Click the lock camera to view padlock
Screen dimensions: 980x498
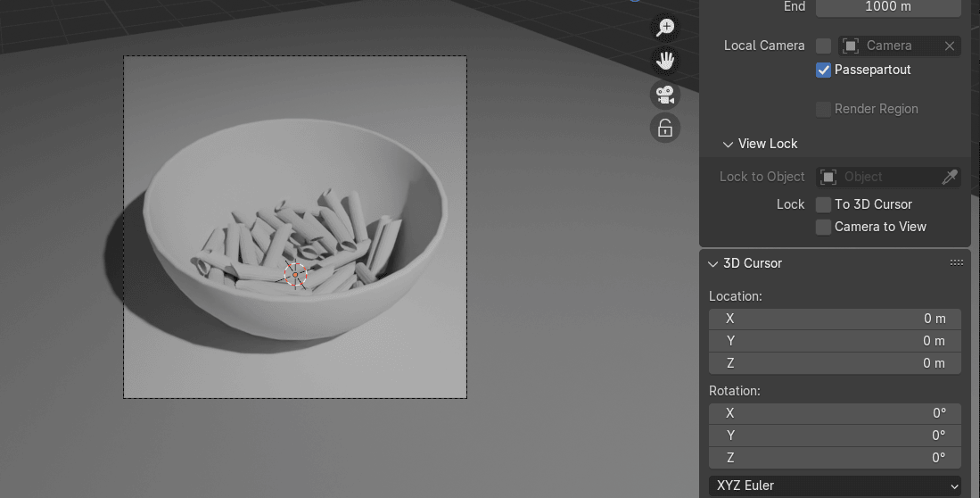(665, 129)
